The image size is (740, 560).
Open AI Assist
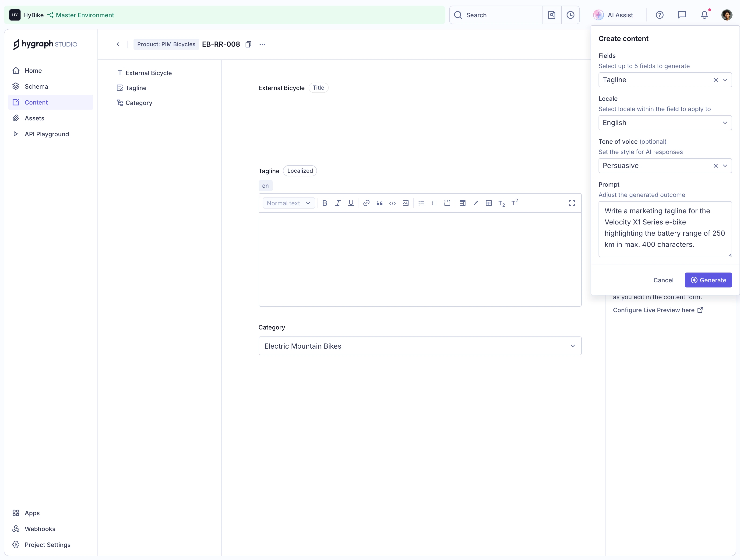click(613, 15)
